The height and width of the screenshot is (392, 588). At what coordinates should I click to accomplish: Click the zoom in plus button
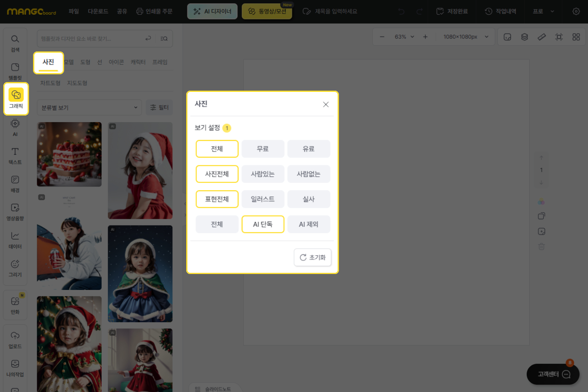coord(425,37)
